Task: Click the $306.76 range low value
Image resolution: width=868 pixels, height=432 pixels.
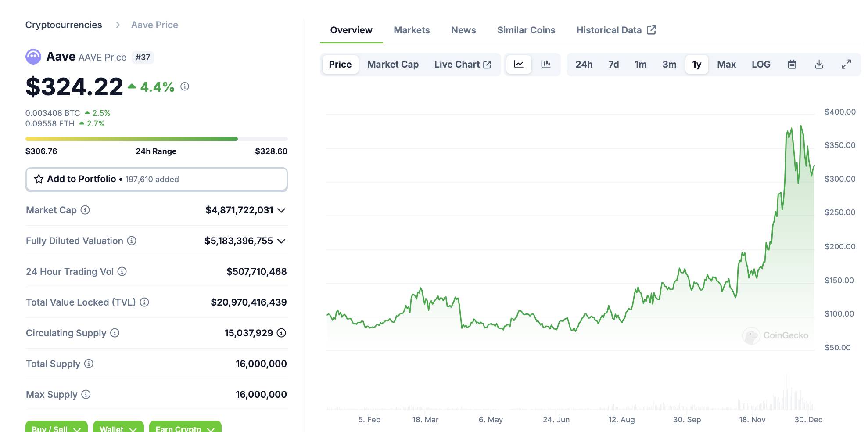Action: click(x=41, y=151)
